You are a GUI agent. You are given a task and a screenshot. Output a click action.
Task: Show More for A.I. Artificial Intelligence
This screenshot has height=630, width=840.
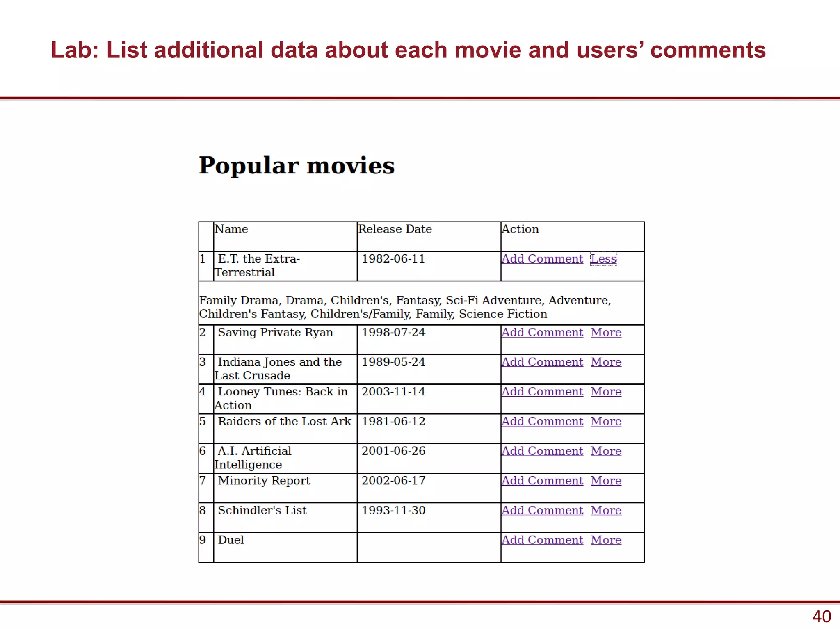(x=606, y=451)
